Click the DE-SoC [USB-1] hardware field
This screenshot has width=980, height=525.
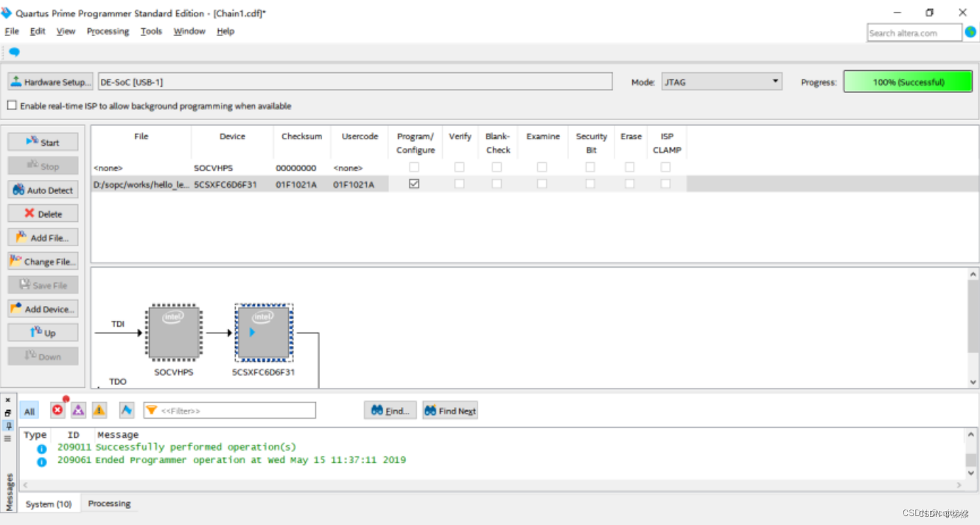pos(355,82)
